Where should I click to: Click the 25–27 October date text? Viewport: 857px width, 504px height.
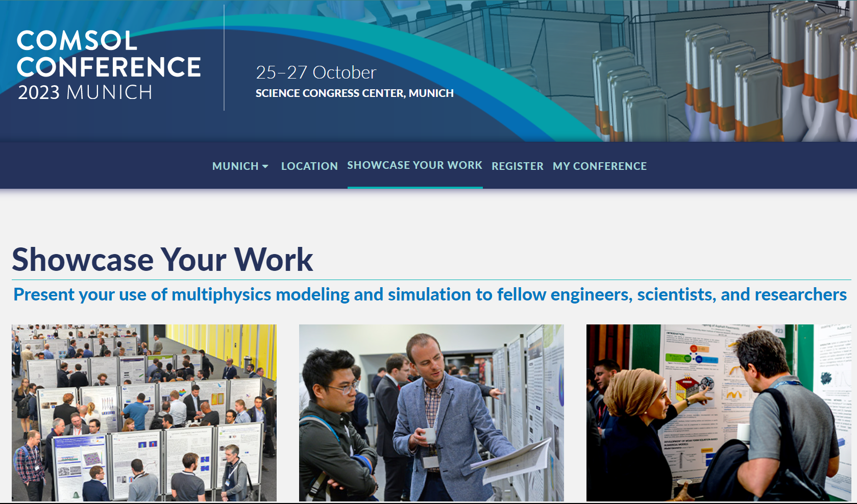pos(316,72)
